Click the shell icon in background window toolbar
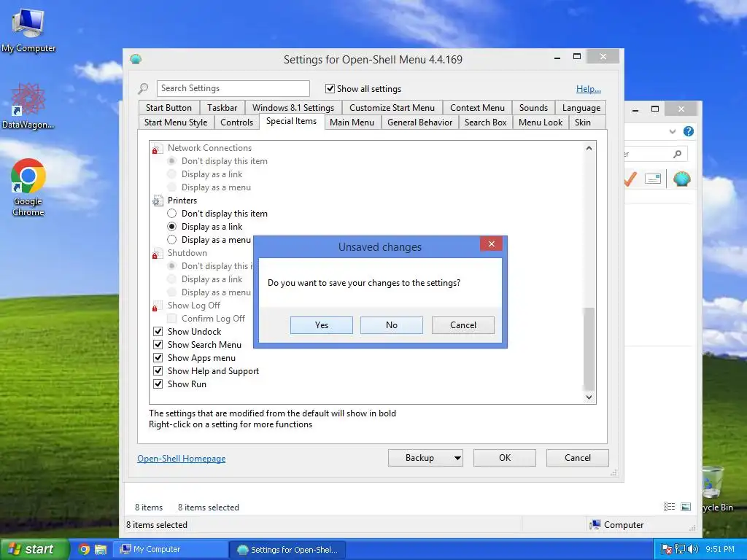 tap(682, 179)
